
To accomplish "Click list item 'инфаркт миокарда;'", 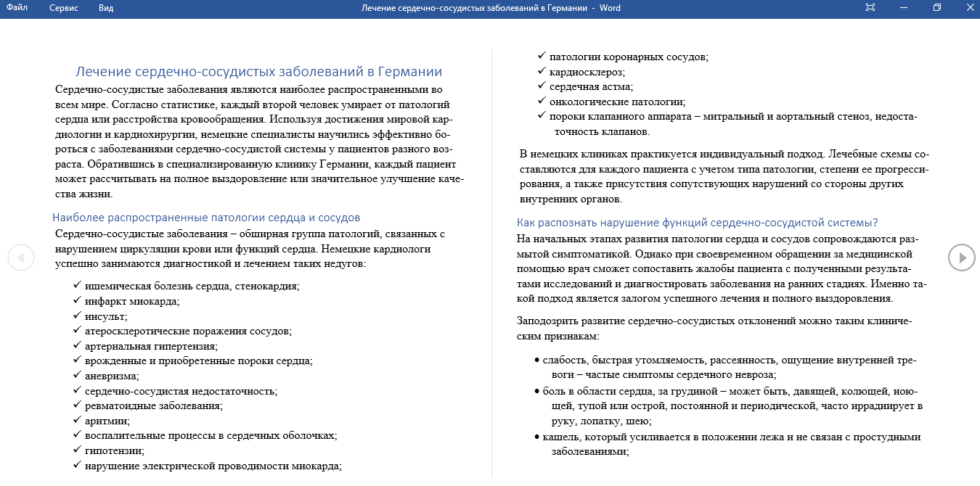I will pos(132,301).
